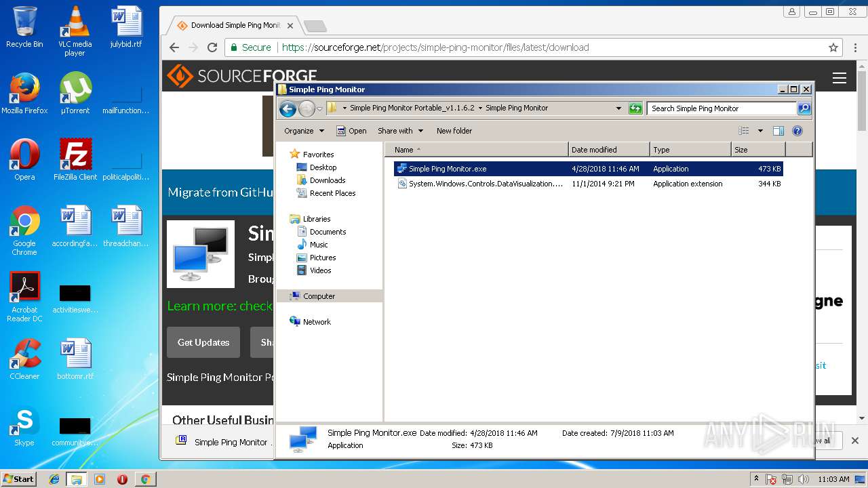Click the Start button
868x488 pixels.
coord(18,479)
